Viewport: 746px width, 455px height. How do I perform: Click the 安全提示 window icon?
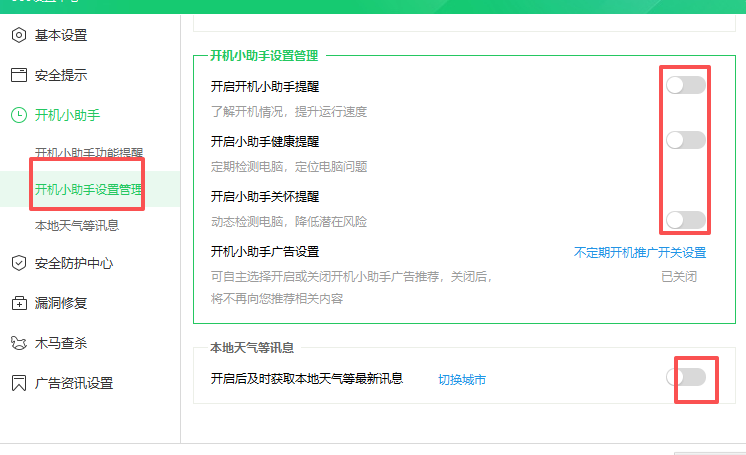click(19, 75)
